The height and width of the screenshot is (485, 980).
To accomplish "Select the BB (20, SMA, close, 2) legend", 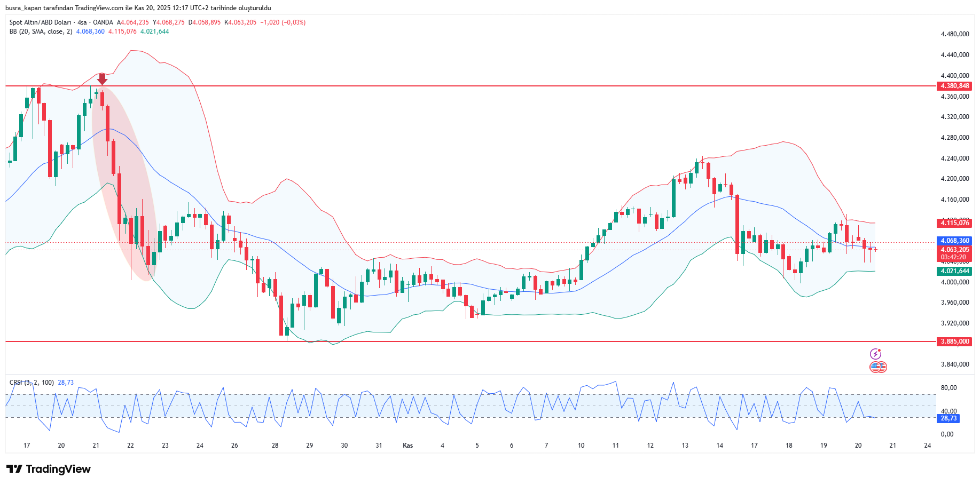I will click(x=41, y=31).
